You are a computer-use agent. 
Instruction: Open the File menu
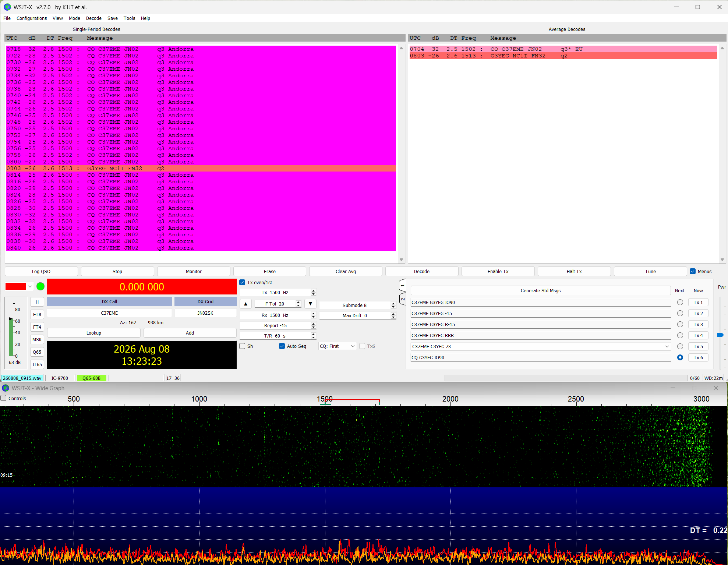(7, 18)
